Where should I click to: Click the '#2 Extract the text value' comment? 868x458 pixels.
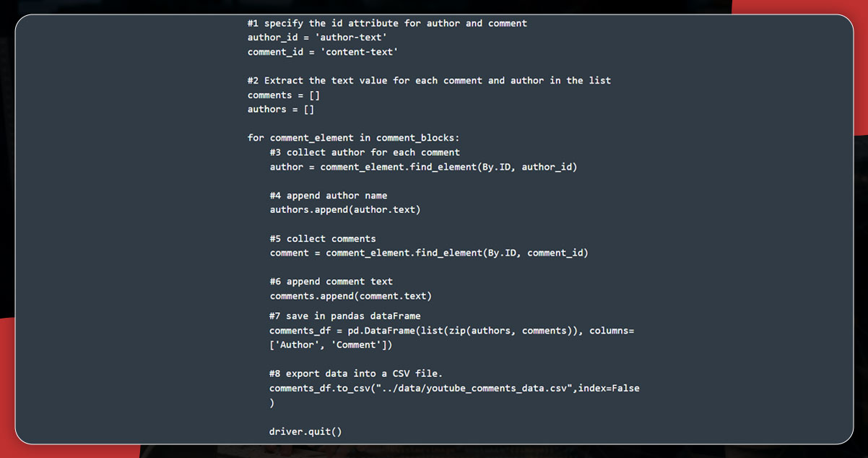(429, 80)
